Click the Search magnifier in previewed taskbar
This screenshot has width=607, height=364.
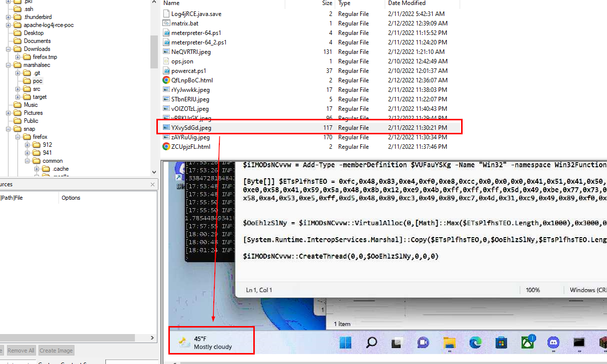click(371, 343)
